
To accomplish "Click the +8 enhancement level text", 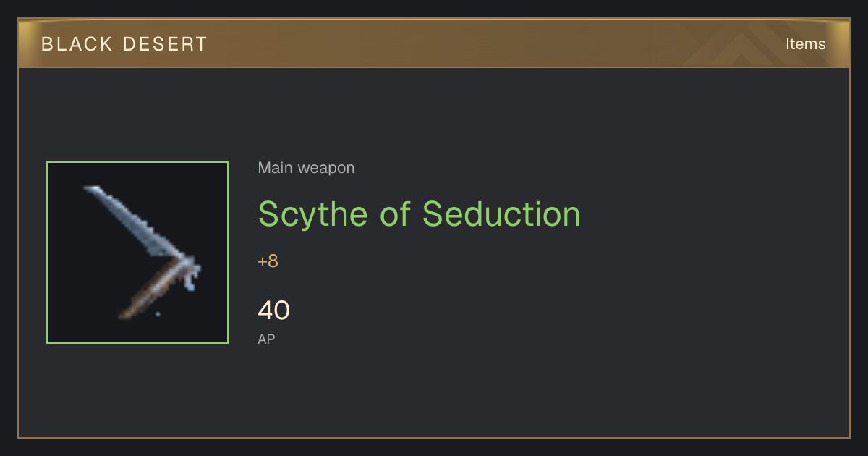I will pyautogui.click(x=268, y=261).
